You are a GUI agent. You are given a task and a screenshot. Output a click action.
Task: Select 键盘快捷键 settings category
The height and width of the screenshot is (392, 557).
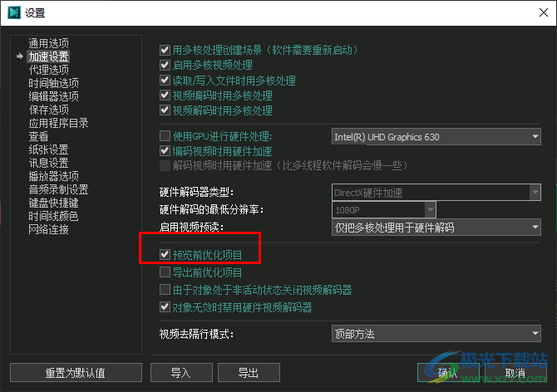pos(54,203)
